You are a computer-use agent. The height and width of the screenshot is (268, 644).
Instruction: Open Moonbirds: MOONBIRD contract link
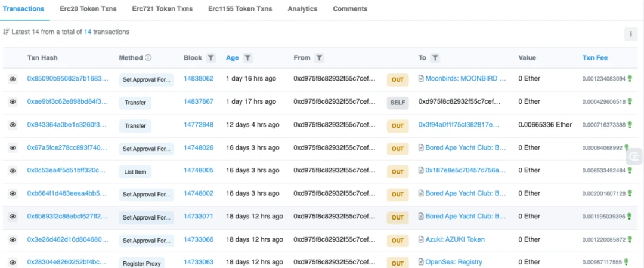click(x=466, y=79)
